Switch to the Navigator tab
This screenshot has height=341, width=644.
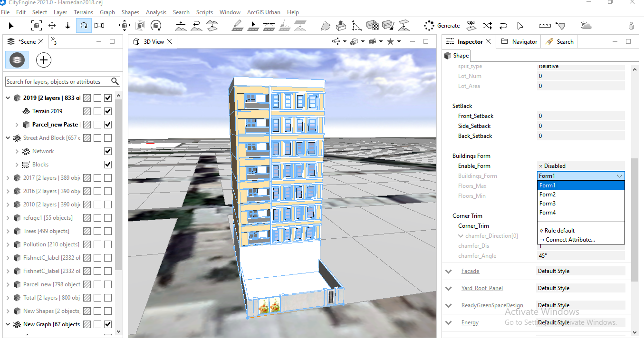pos(519,41)
